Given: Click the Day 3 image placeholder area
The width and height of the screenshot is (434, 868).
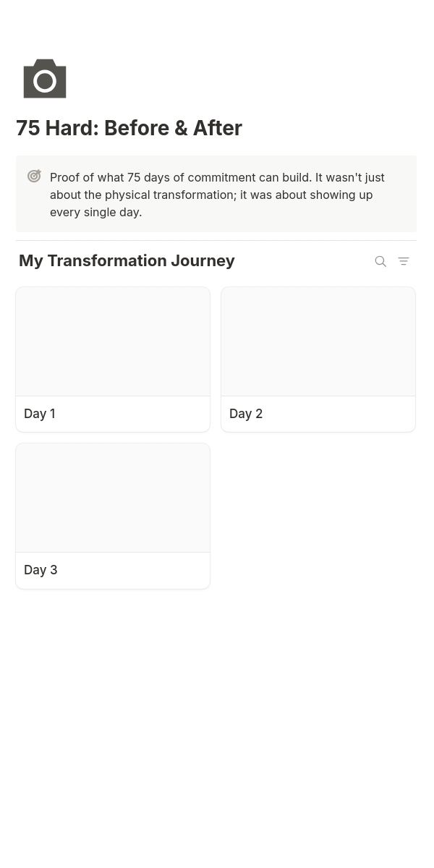Looking at the screenshot, I should point(113,497).
